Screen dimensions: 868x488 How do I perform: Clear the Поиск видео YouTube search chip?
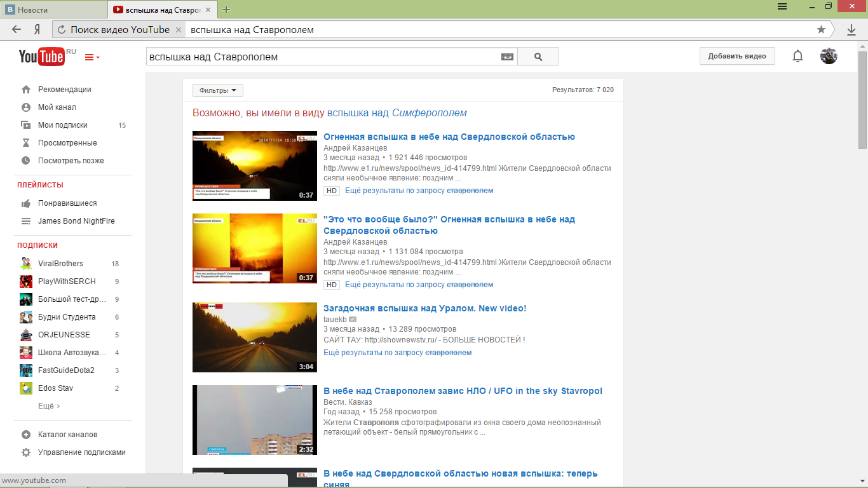point(179,30)
